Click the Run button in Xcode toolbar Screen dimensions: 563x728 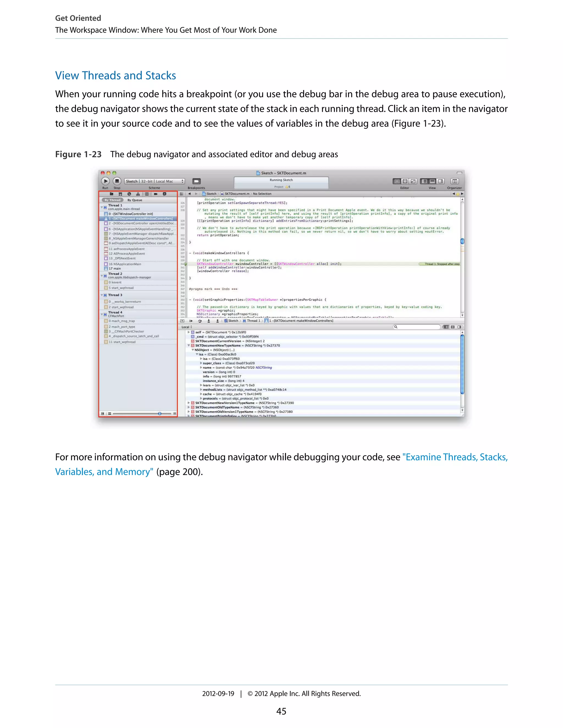click(x=105, y=181)
